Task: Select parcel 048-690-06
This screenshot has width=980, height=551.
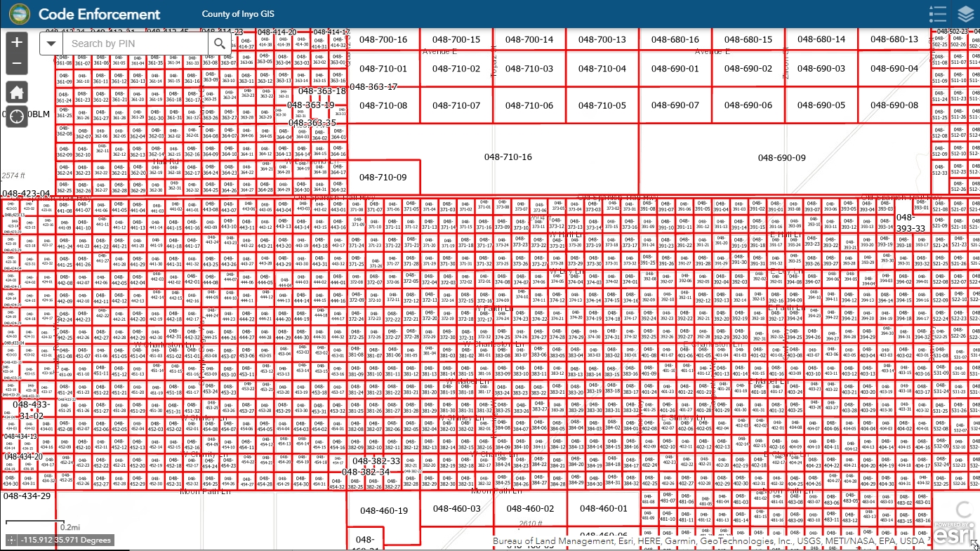Action: tap(748, 105)
